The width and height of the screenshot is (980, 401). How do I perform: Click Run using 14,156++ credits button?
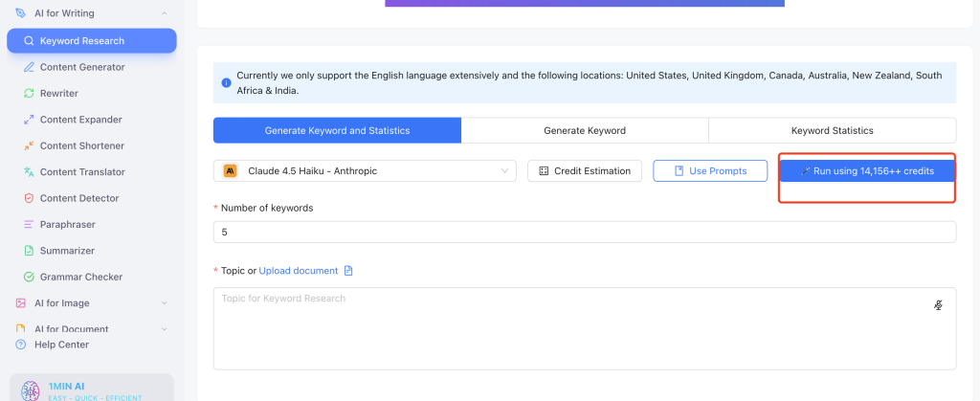click(867, 170)
